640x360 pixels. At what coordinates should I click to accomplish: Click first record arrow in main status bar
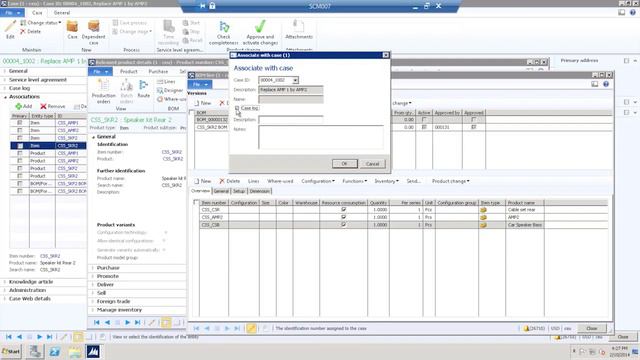tap(8, 337)
